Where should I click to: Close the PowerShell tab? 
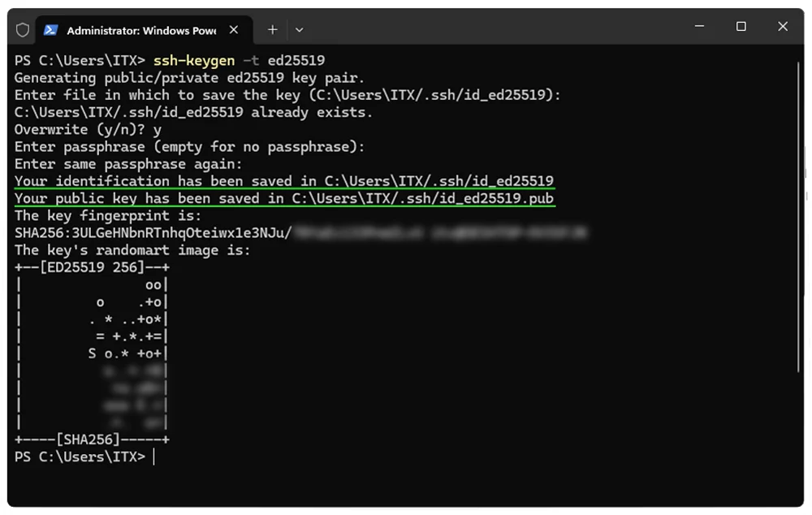point(234,30)
